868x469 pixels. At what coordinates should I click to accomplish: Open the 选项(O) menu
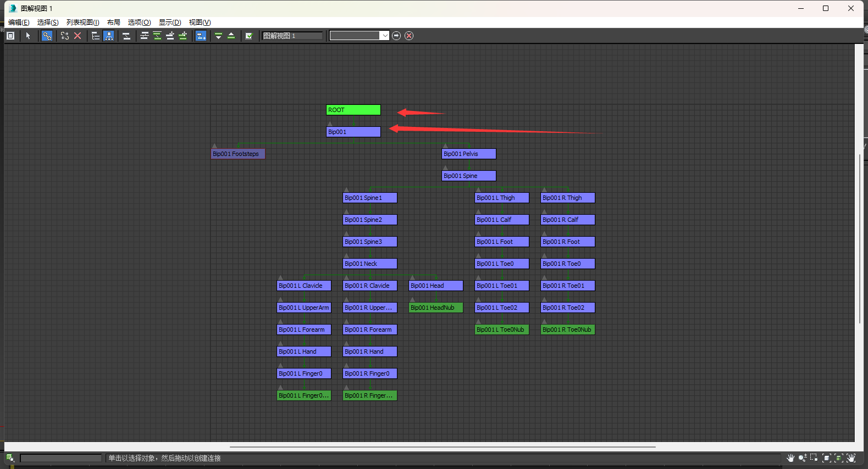coord(139,23)
